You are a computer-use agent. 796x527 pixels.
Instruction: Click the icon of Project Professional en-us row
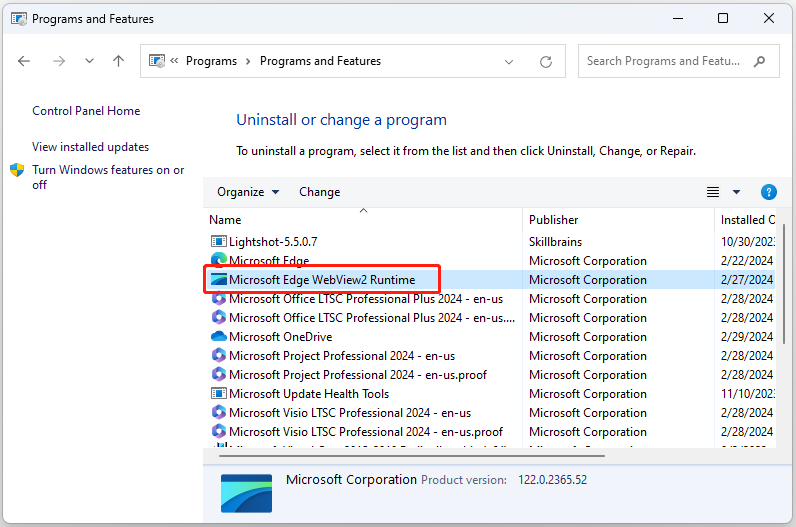point(219,355)
